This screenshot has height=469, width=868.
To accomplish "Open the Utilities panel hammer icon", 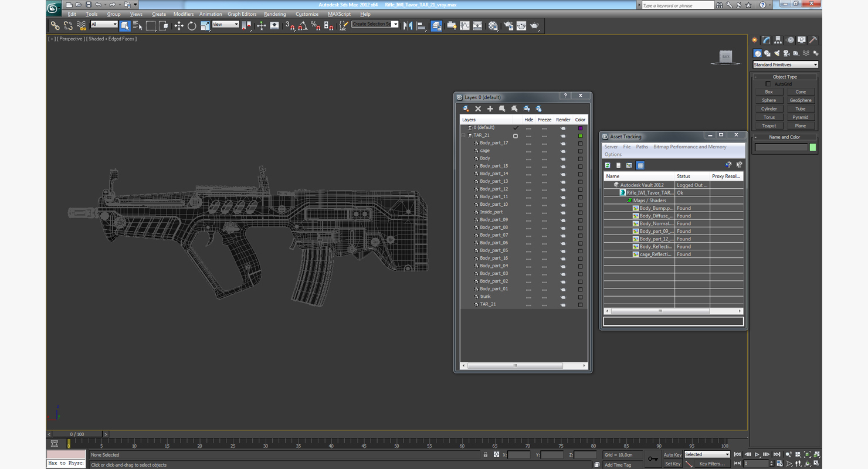I will coord(813,40).
